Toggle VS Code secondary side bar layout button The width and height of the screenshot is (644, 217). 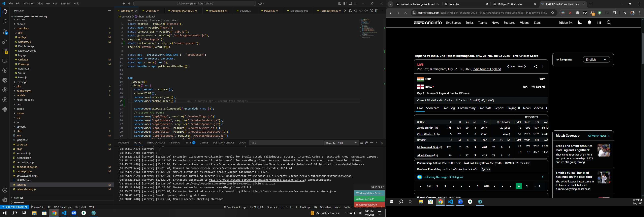pos(355,3)
